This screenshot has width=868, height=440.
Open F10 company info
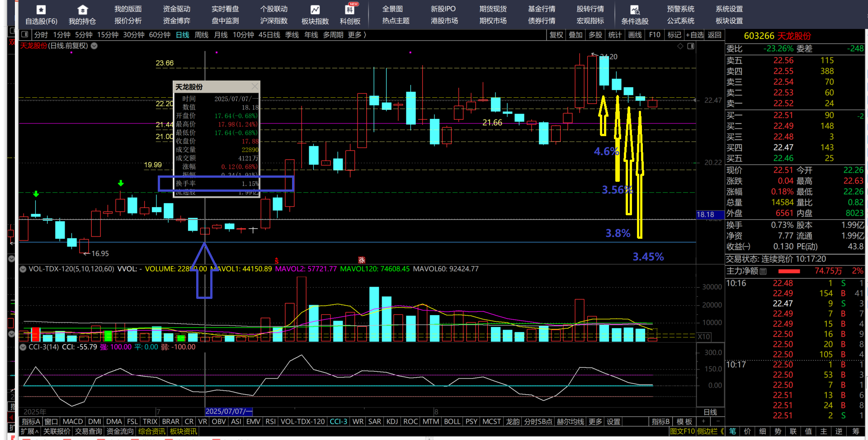[x=655, y=35]
